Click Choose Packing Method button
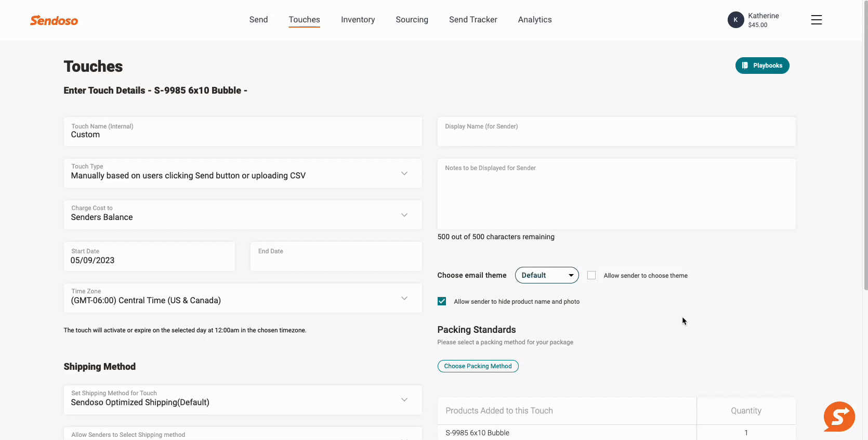The width and height of the screenshot is (868, 440). click(x=478, y=366)
